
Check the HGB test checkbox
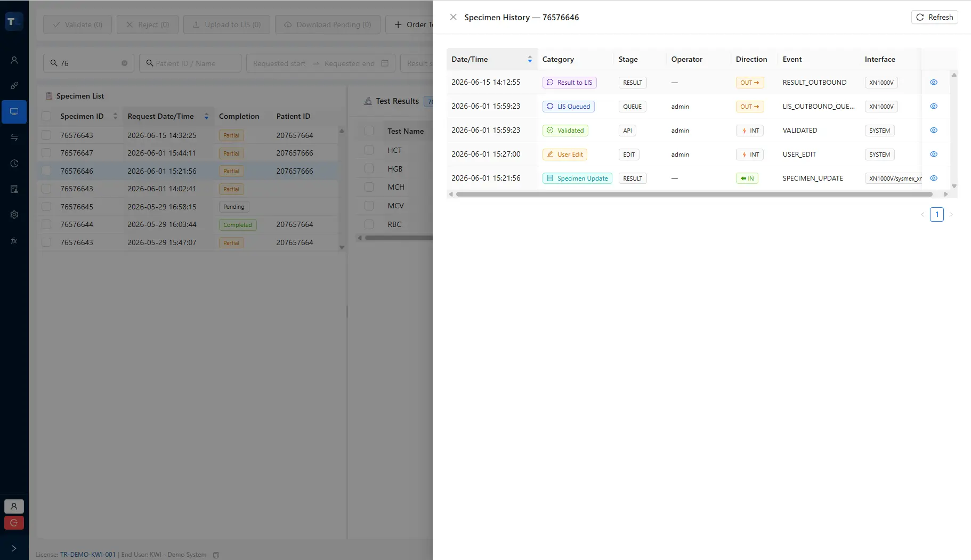[369, 169]
